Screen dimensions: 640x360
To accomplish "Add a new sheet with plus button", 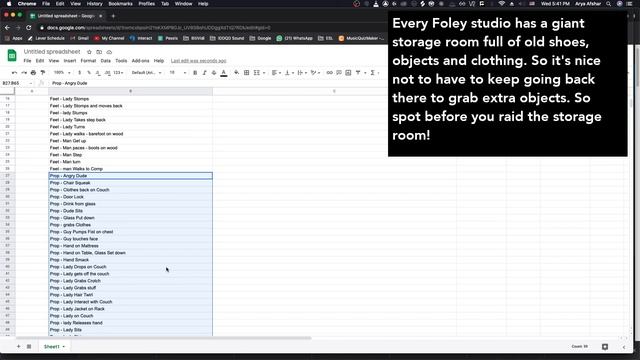I will 18,347.
